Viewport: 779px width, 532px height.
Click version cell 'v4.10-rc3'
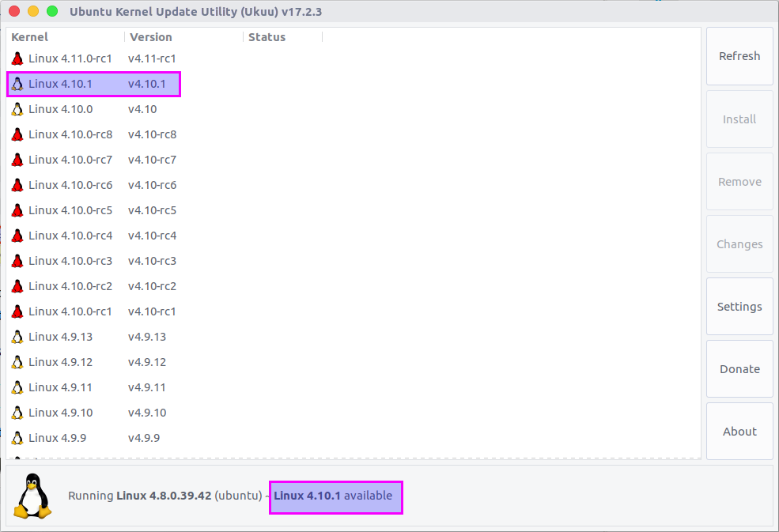point(152,262)
